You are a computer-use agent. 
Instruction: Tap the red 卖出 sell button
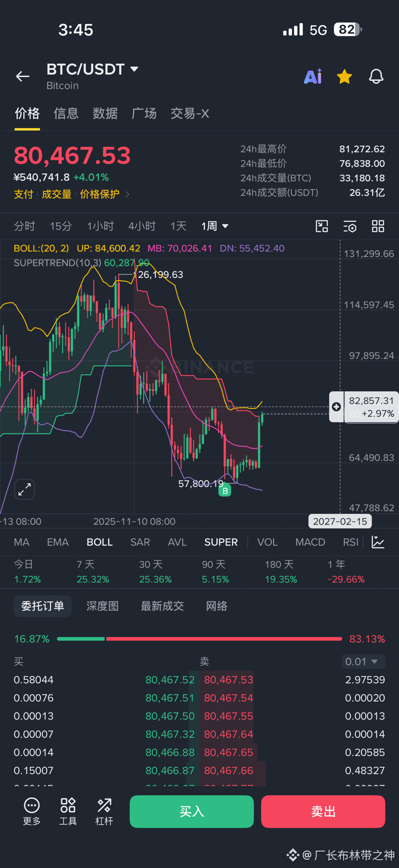323,812
